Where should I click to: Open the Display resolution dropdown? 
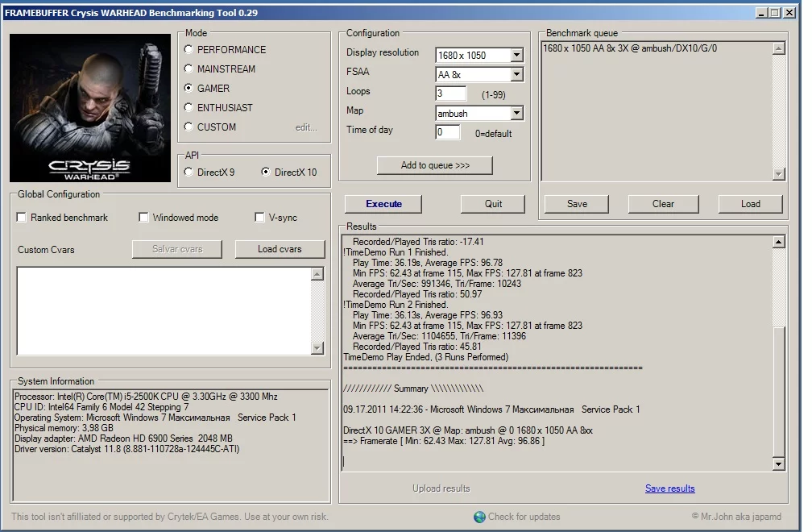pos(516,56)
